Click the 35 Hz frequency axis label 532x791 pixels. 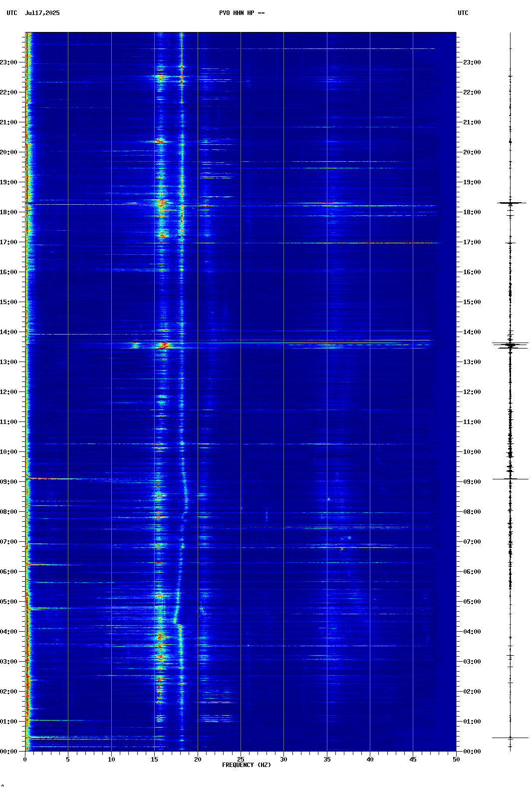coord(327,760)
